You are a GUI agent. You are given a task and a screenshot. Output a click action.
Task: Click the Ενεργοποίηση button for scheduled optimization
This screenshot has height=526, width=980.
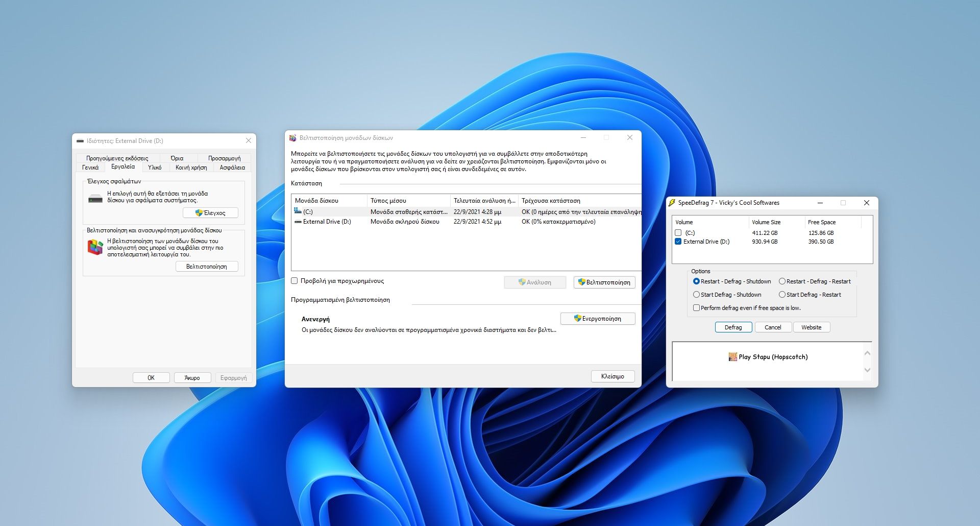[x=598, y=319]
